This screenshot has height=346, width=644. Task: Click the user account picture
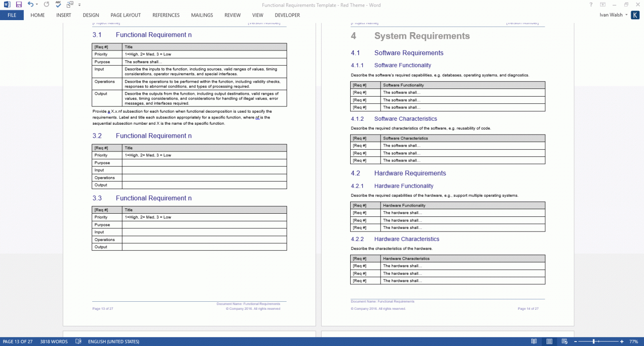[635, 15]
